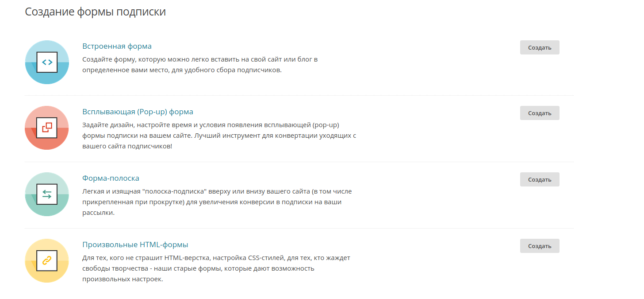Click Создать button for the Pop-up form
644x299 pixels.
(x=540, y=113)
